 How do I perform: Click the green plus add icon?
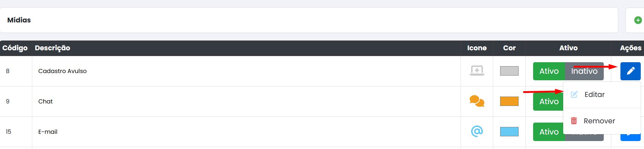coord(638,20)
